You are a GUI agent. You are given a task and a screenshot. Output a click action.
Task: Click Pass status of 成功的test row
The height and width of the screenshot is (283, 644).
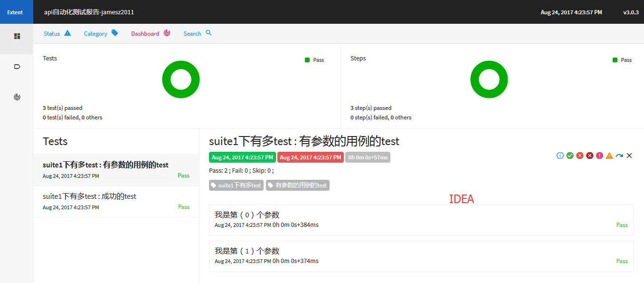[184, 207]
